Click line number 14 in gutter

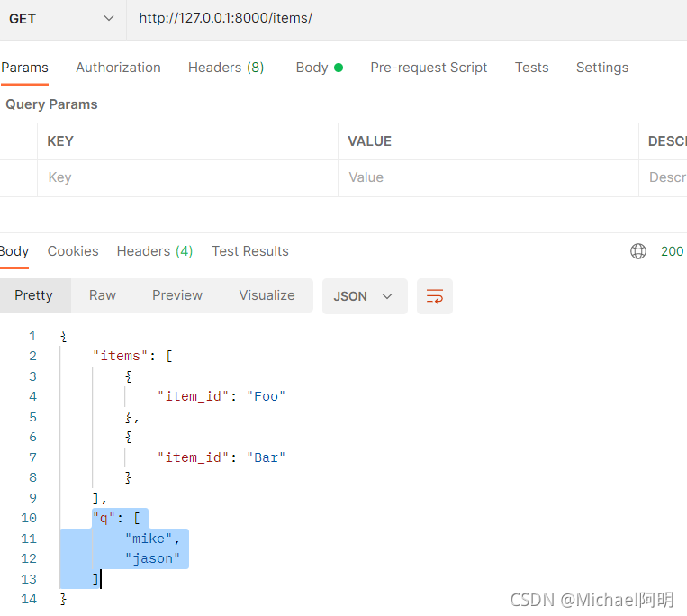[x=29, y=600]
